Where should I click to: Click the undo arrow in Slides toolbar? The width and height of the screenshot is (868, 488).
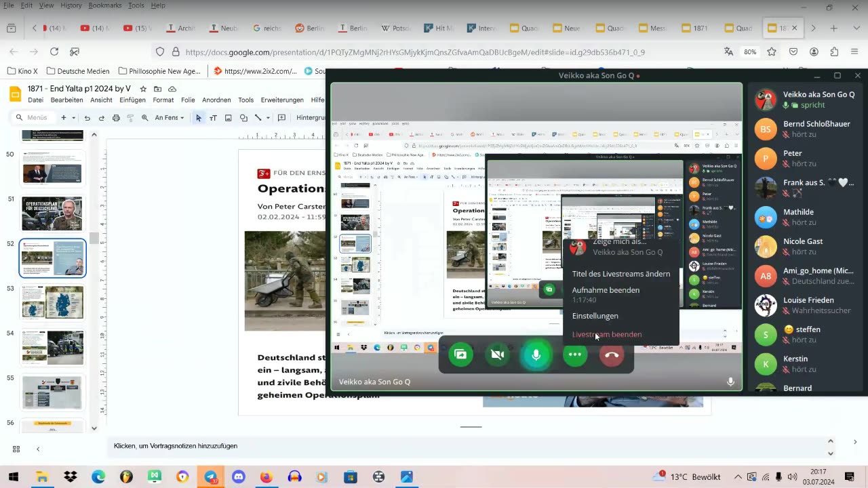pos(87,118)
